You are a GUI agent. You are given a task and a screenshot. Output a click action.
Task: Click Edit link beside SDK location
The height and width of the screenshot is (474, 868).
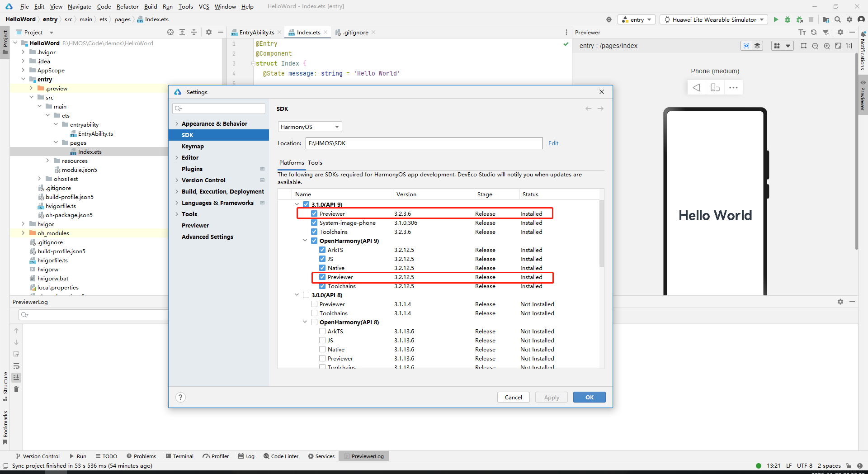553,143
